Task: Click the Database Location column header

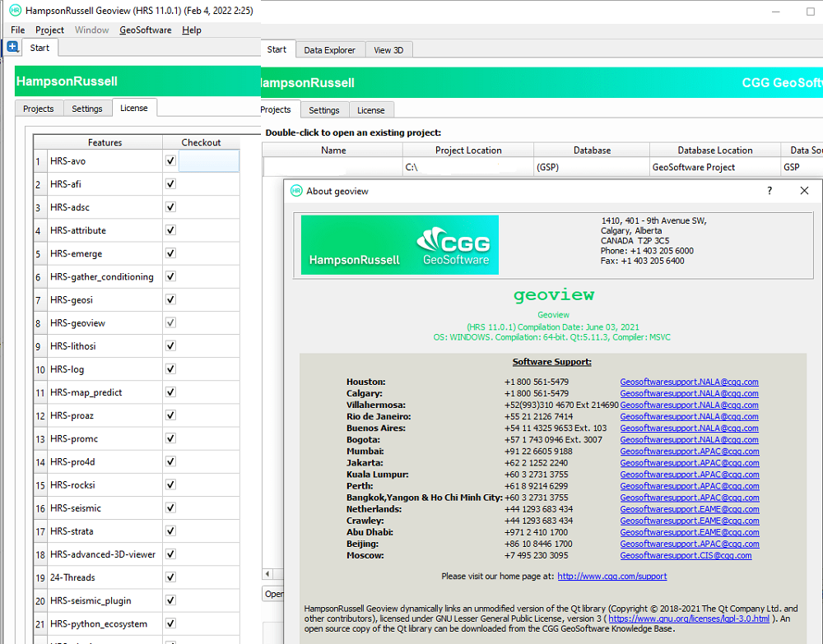Action: 715,150
